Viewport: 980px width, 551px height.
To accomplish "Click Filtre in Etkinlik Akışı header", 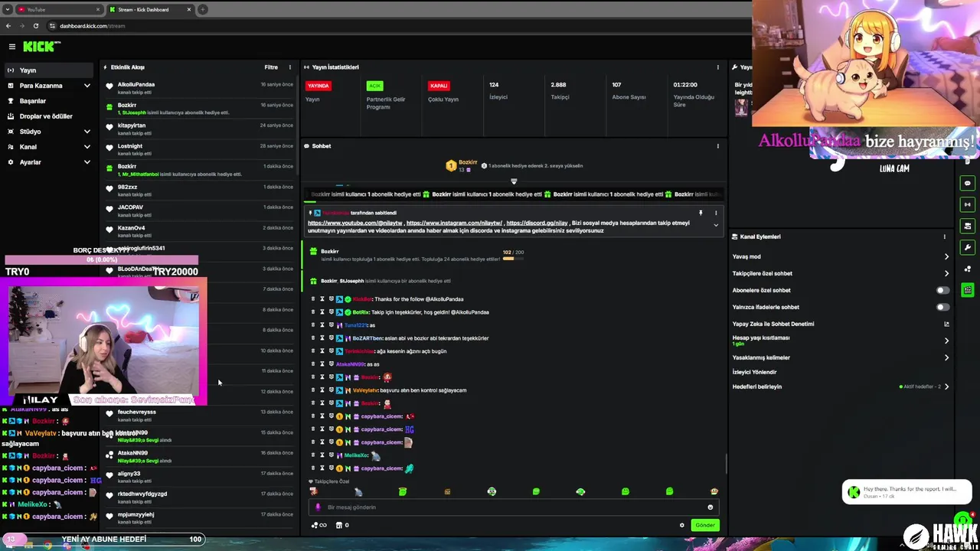I will click(x=271, y=67).
